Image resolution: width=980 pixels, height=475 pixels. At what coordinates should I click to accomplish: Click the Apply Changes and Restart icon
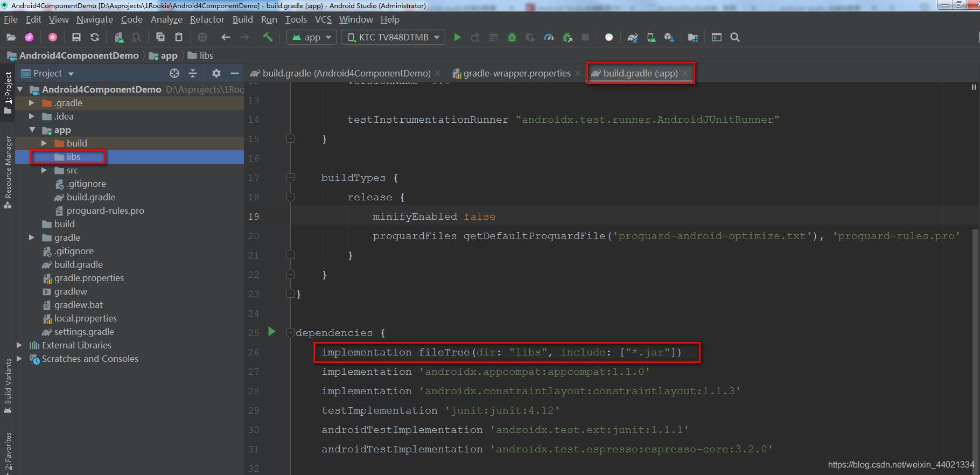click(x=475, y=37)
